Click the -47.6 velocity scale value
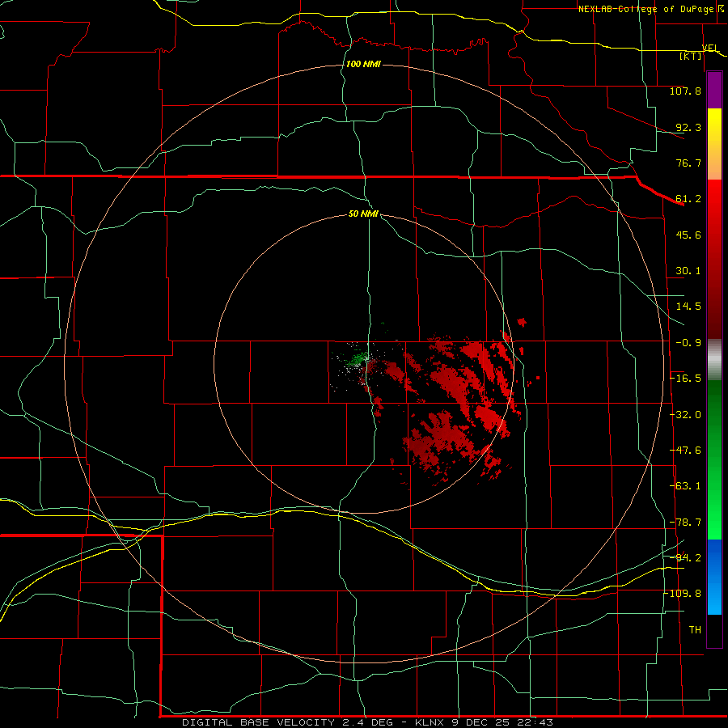This screenshot has height=728, width=728. [685, 451]
